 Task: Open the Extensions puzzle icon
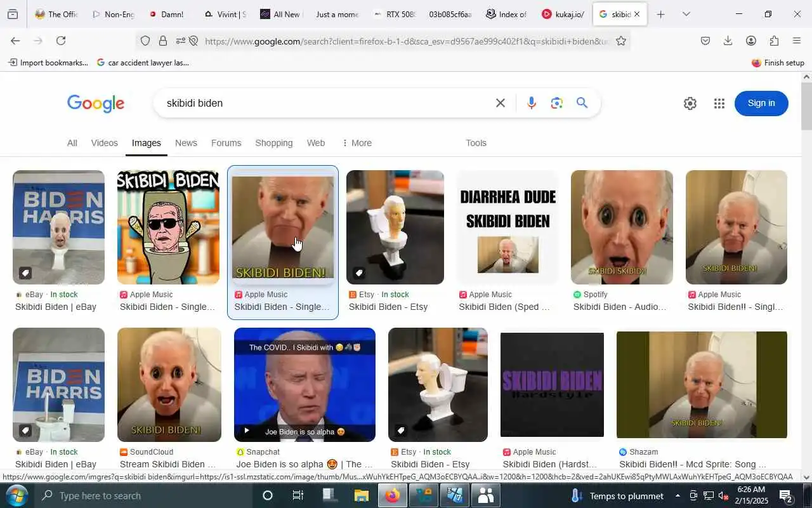[x=774, y=41]
